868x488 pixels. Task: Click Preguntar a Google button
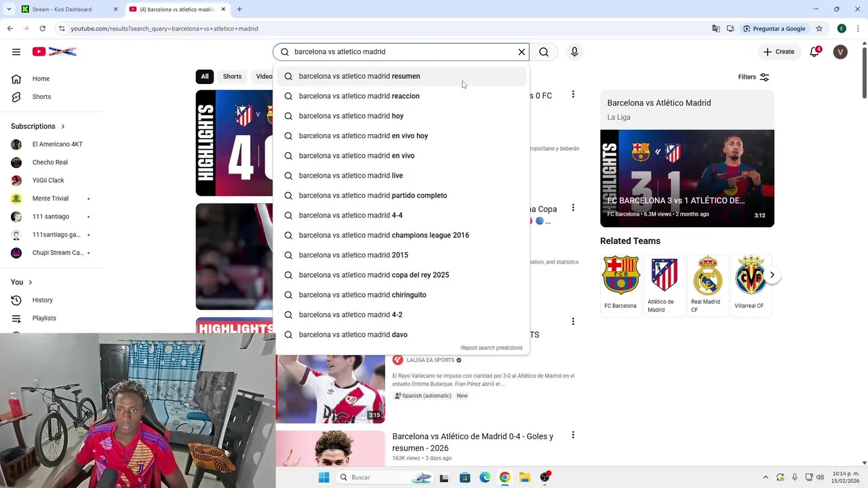[x=774, y=28]
